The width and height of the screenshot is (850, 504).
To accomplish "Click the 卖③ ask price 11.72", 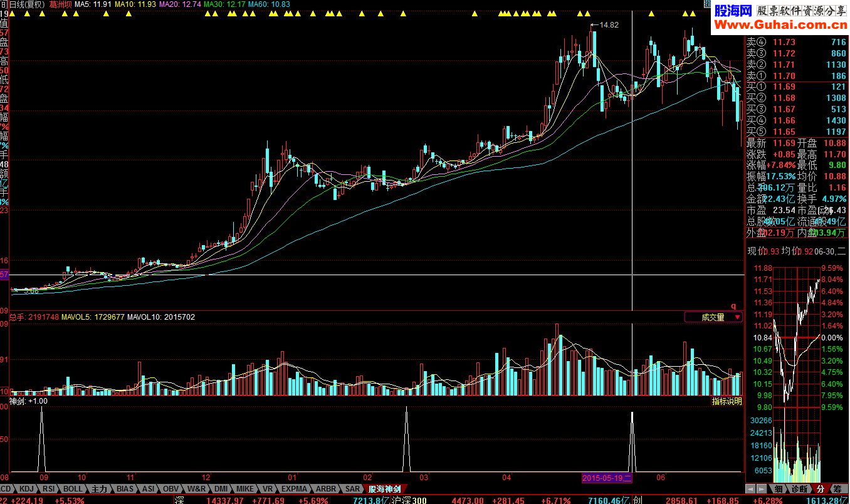I will pyautogui.click(x=784, y=53).
